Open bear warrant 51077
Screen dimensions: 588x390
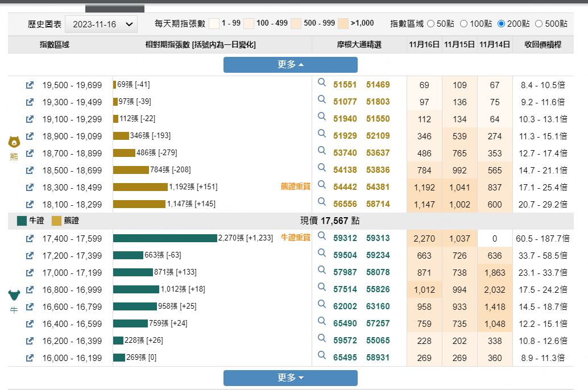(x=345, y=102)
